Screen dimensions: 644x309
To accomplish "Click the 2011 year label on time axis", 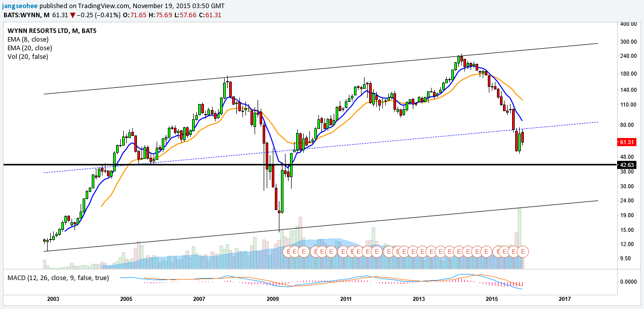I will 346,300.
